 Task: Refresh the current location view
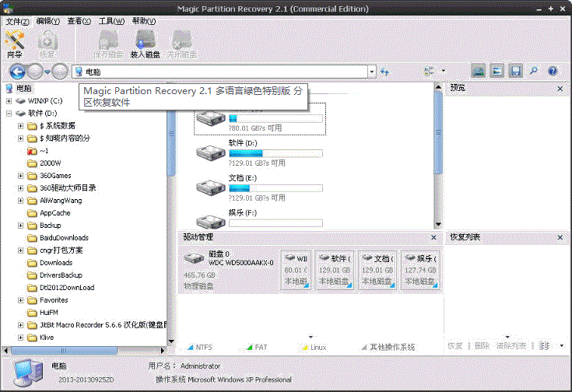coord(384,72)
